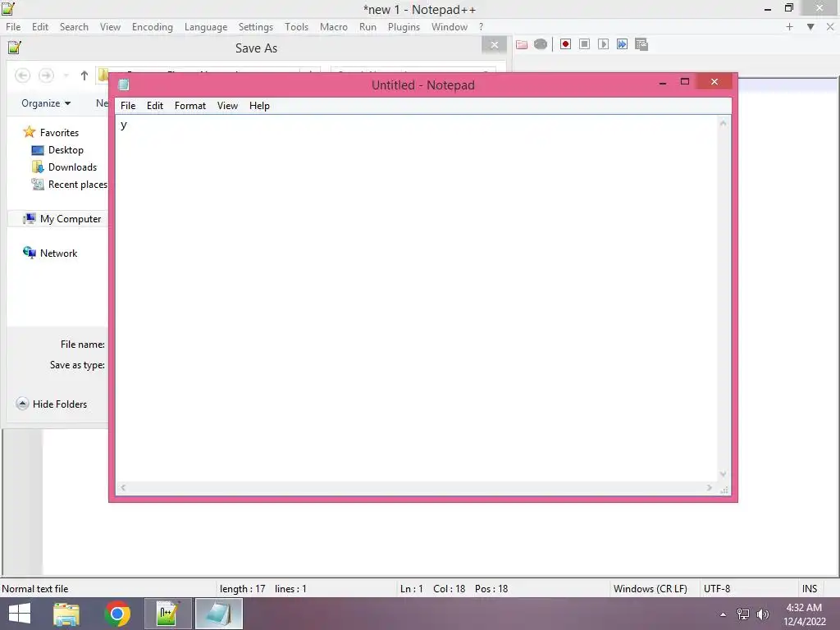The width and height of the screenshot is (840, 630).
Task: Close the Save As dialog
Action: (x=494, y=45)
